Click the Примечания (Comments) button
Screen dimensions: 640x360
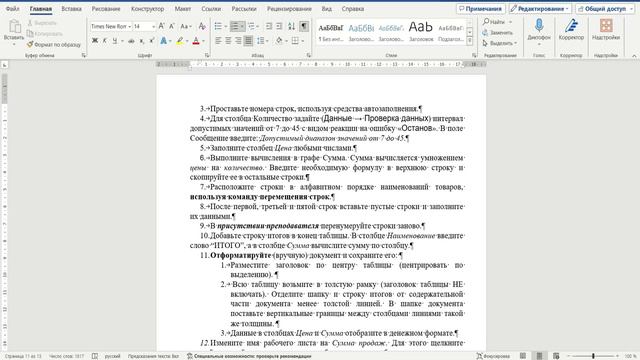pyautogui.click(x=481, y=9)
